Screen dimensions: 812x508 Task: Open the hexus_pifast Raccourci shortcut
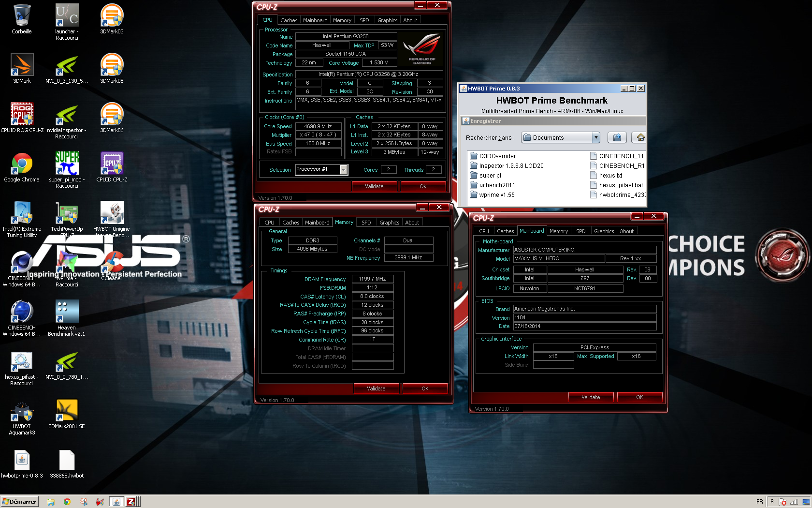(x=22, y=368)
